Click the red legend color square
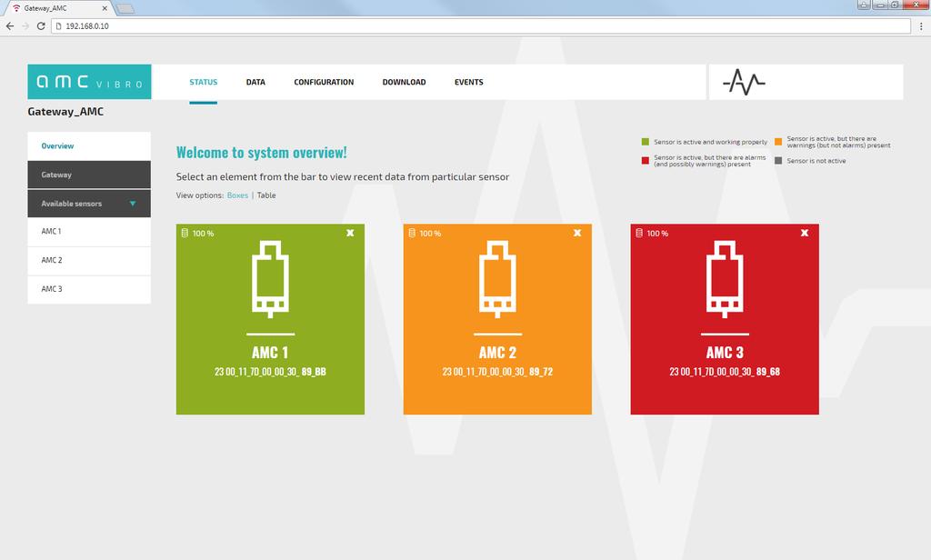 646,161
